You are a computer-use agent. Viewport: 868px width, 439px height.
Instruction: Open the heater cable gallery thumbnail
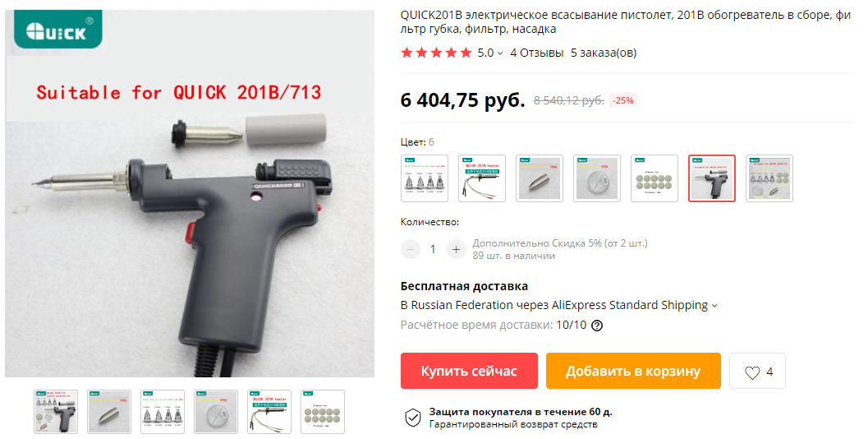269,412
